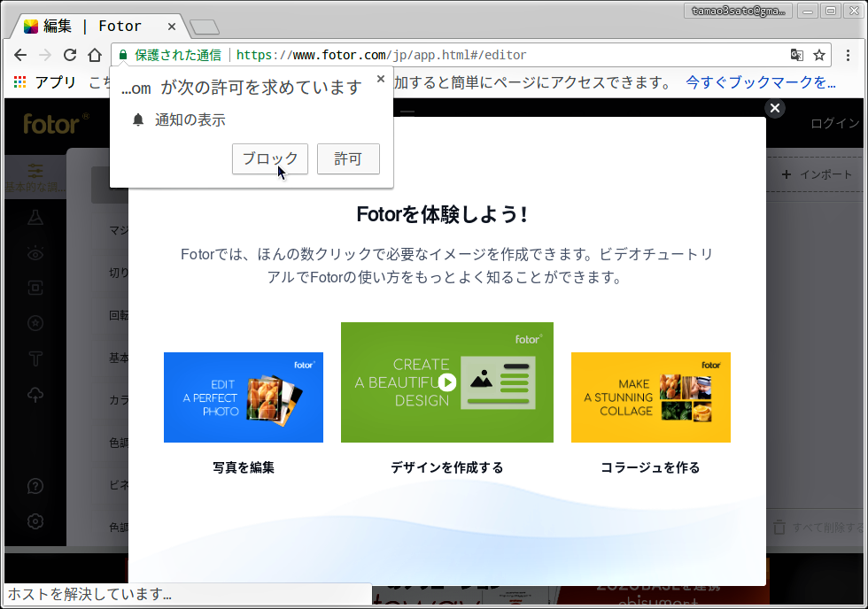Image resolution: width=868 pixels, height=609 pixels.
Task: Open the Edit a Perfect Photo thumbnail
Action: pos(244,397)
